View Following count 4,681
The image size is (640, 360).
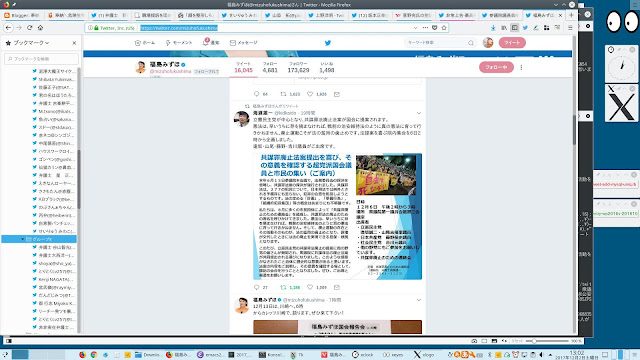point(270,68)
